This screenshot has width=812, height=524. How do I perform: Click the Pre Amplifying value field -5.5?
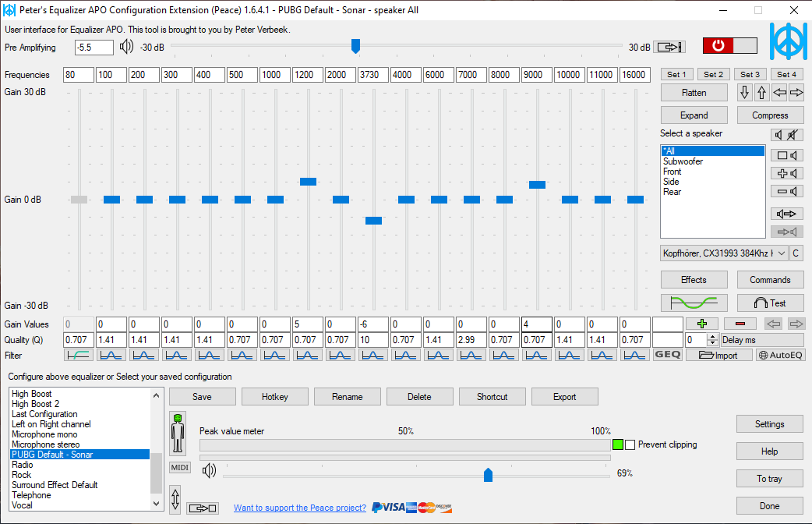[x=94, y=47]
